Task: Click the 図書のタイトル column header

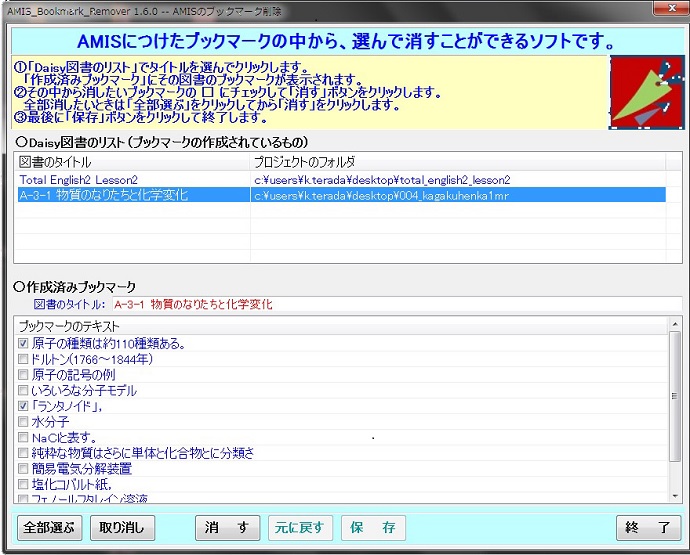Action: (x=132, y=162)
